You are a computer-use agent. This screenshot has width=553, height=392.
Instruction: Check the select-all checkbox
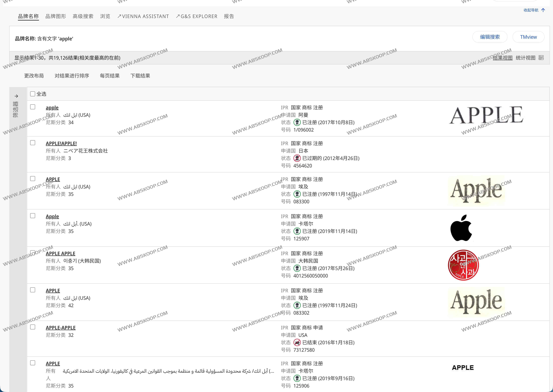[x=33, y=94]
